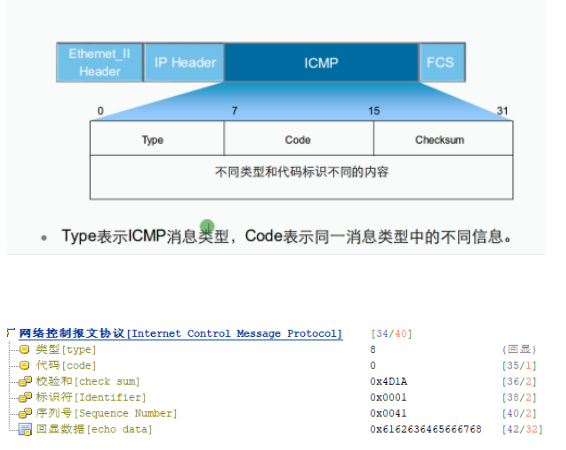Click the [34/40] offset label
This screenshot has width=566, height=450.
tap(392, 333)
